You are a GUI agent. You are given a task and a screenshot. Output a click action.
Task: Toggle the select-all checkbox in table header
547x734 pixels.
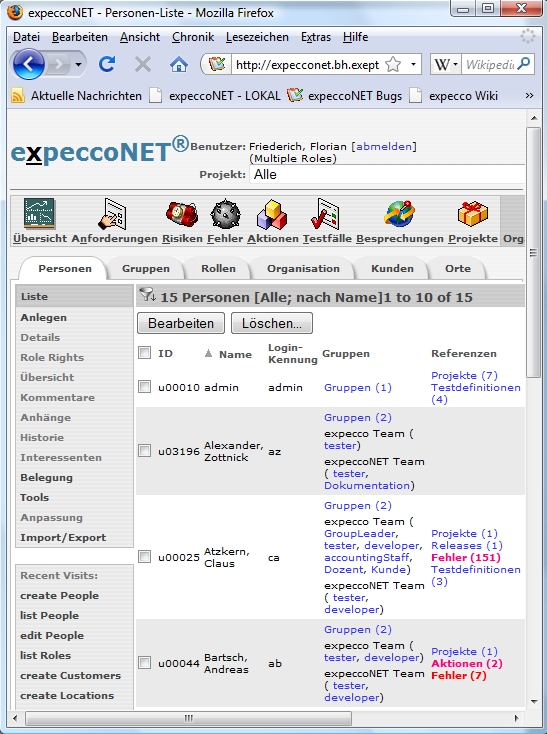[145, 352]
